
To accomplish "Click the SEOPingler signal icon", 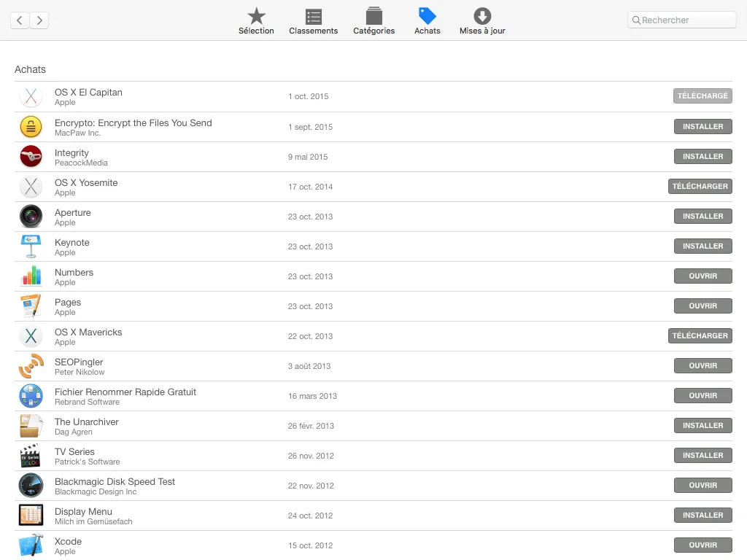I will pos(31,366).
